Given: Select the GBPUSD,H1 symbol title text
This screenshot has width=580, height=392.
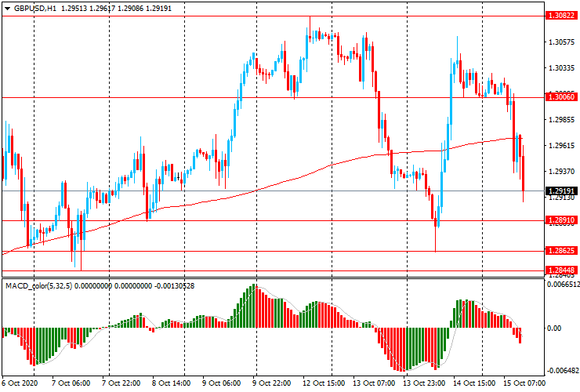Looking at the screenshot, I should coord(35,8).
